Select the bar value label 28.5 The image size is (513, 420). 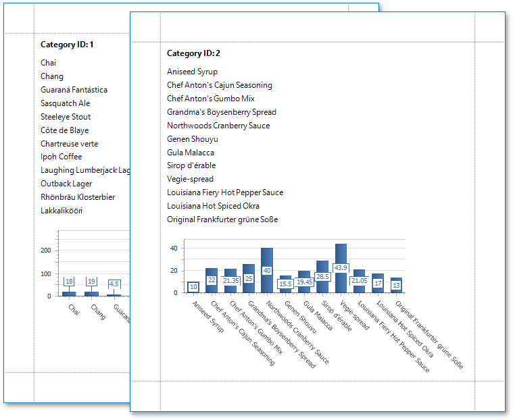coord(322,277)
